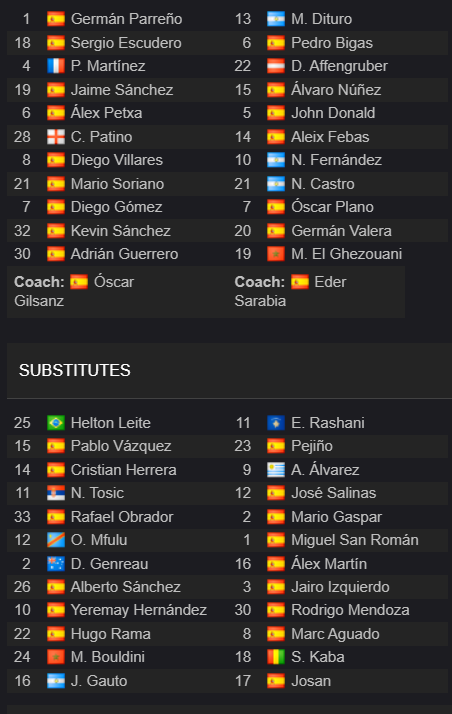This screenshot has height=714, width=452.
Task: Open player Germán Parreño's profile
Action: (x=127, y=19)
